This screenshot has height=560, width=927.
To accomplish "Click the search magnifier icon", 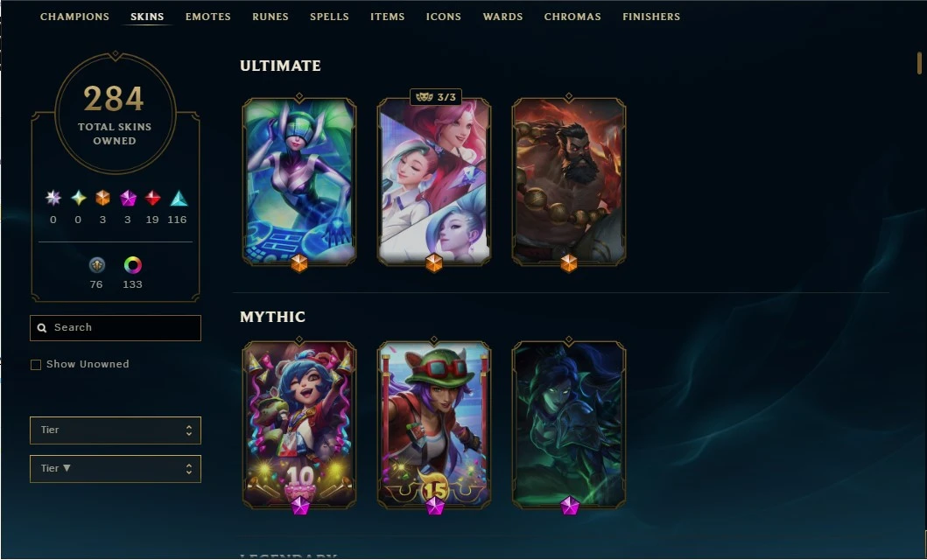I will (x=42, y=328).
